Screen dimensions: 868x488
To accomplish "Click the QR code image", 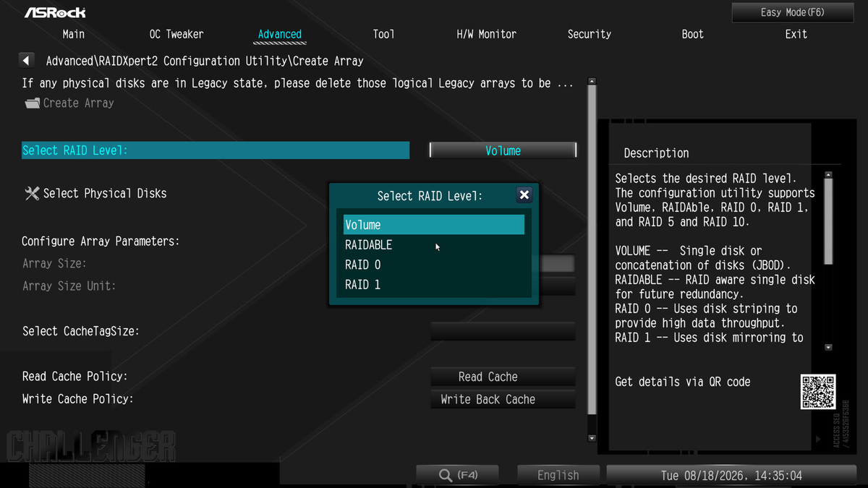I will (x=818, y=391).
